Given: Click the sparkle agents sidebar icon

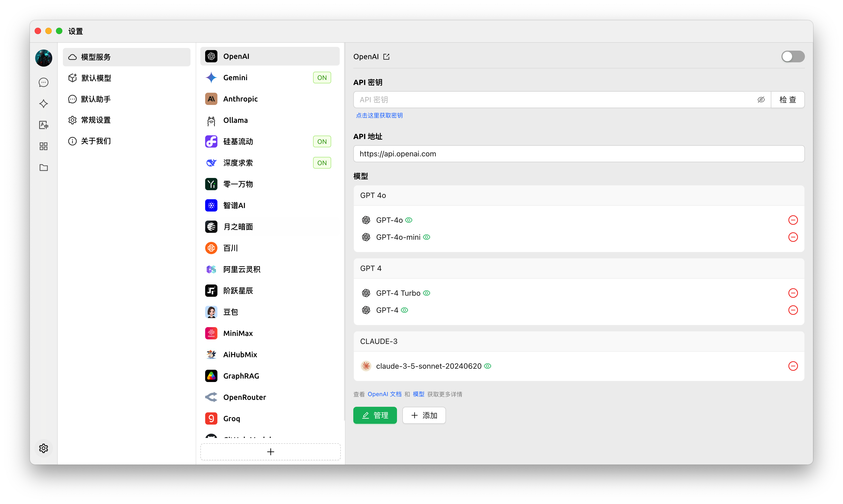Looking at the screenshot, I should 43,104.
